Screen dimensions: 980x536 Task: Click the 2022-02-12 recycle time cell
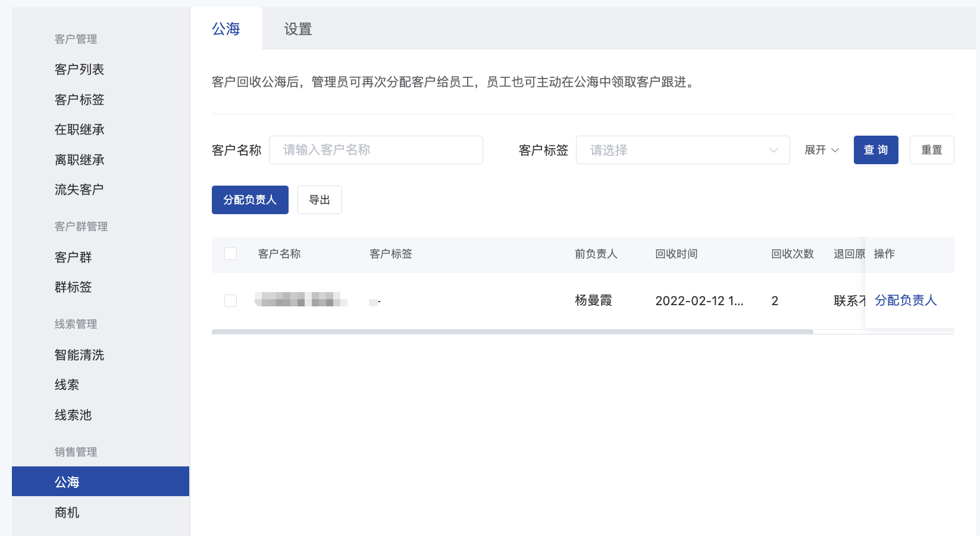tap(700, 301)
